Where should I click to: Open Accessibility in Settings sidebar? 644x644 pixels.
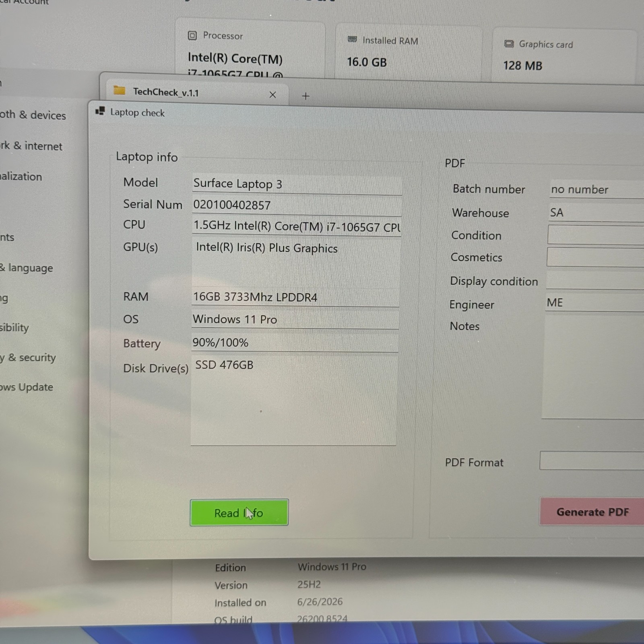[14, 327]
